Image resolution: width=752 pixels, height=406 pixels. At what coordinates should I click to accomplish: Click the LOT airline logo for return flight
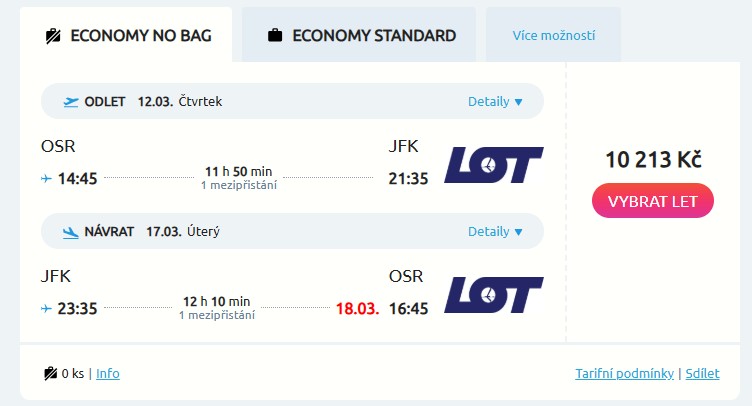click(x=493, y=295)
